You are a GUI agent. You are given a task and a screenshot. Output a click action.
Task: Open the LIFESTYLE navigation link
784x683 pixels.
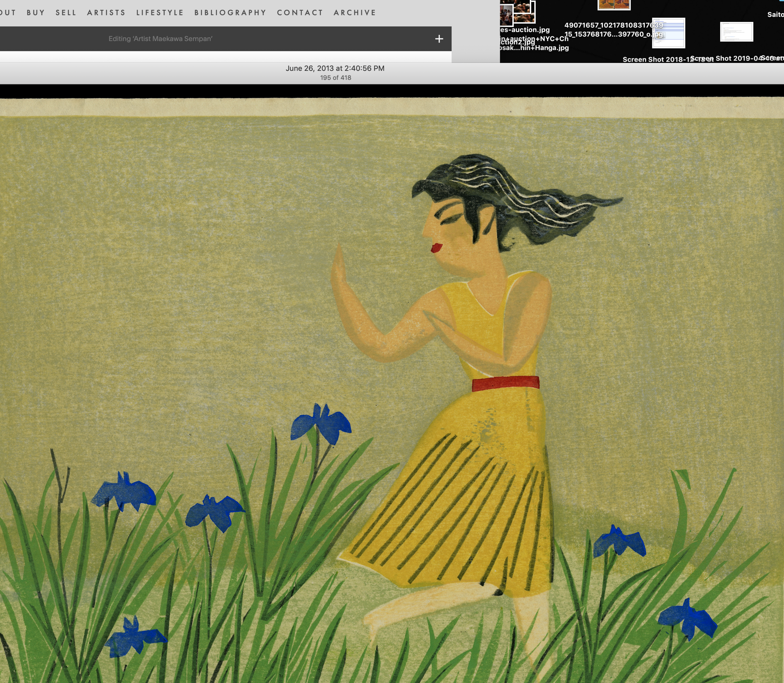160,13
